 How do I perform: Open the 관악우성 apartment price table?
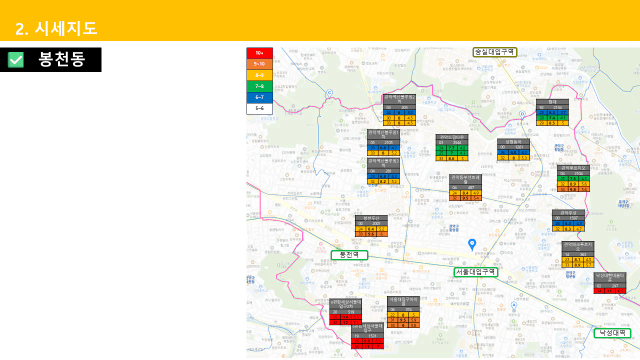click(x=568, y=221)
